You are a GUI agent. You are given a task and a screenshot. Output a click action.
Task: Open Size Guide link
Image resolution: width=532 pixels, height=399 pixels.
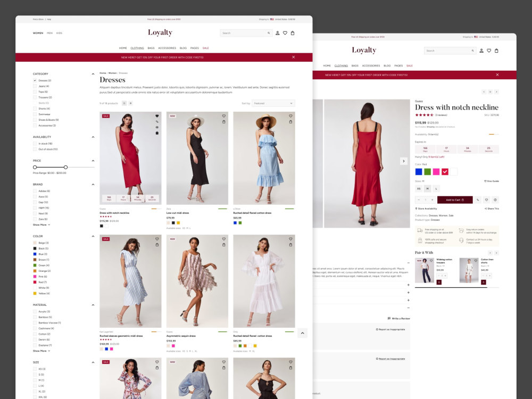[491, 181]
